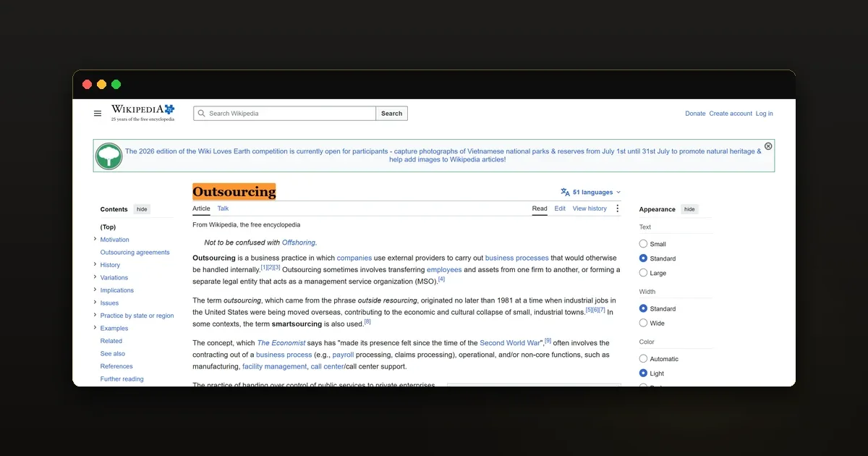The image size is (868, 456).
Task: Switch to the Article tab
Action: pyautogui.click(x=201, y=208)
